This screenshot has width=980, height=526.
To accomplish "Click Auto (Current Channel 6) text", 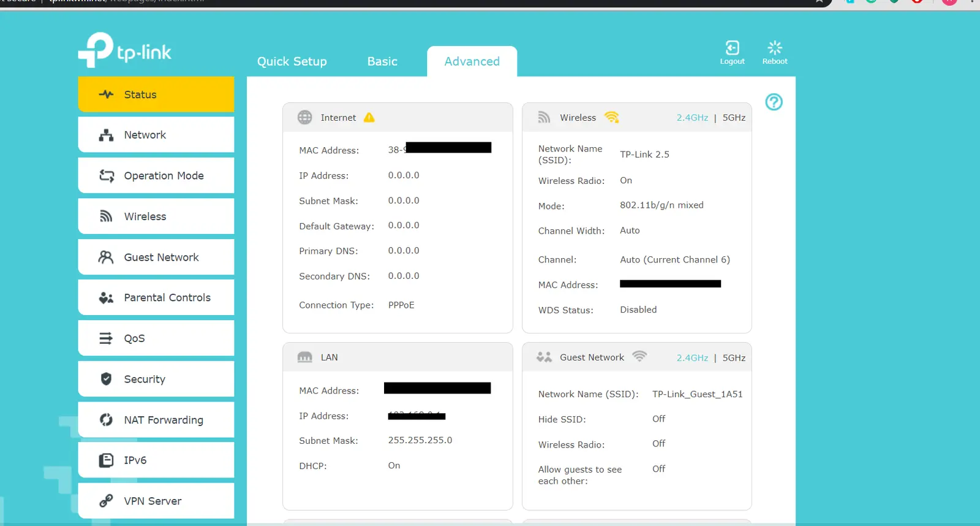I will (x=675, y=260).
